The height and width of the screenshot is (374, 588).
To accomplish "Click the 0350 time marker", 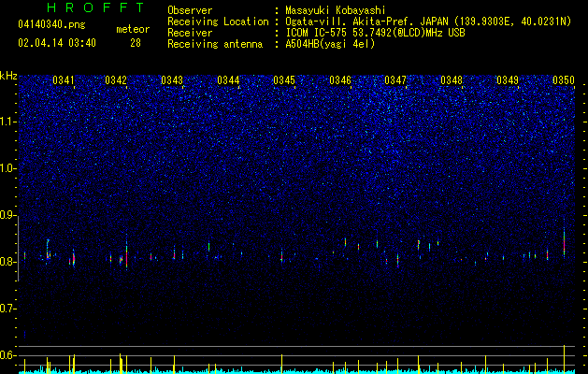I will (564, 80).
